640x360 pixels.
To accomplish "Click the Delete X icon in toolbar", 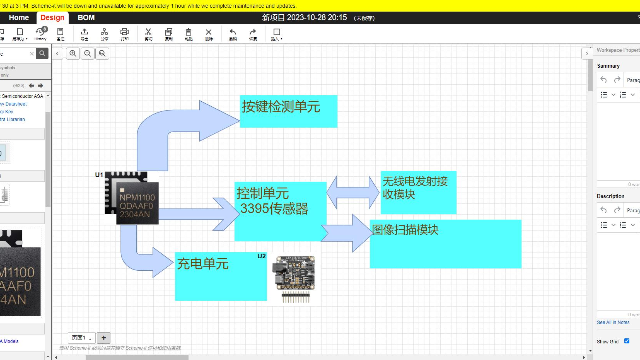I will (x=209, y=33).
